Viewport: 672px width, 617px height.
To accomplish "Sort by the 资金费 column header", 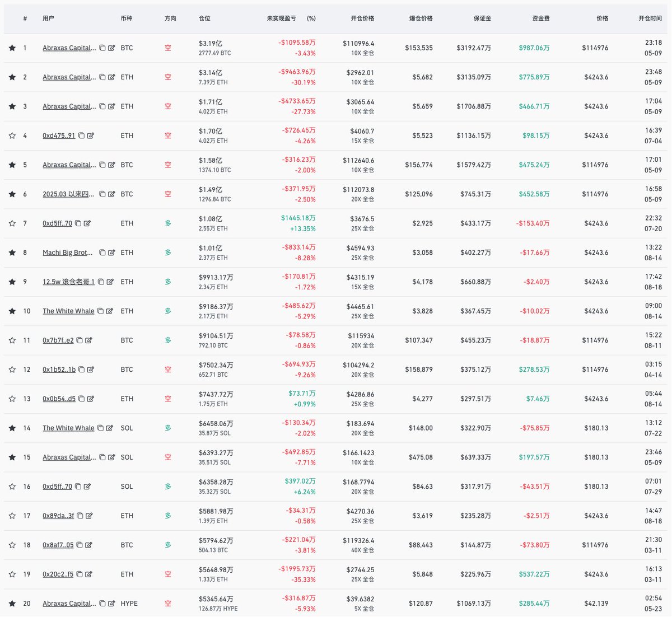I will 541,18.
